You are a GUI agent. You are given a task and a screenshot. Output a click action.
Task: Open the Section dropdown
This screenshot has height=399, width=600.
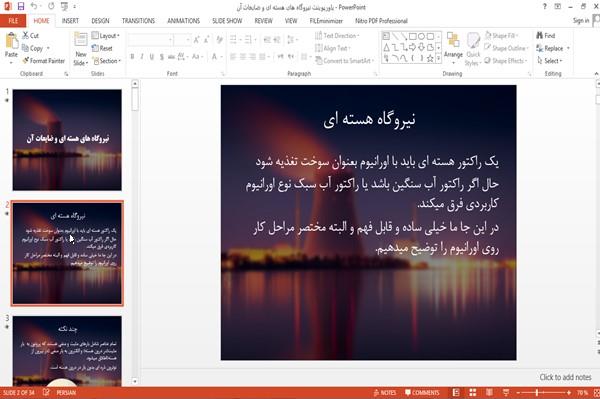pos(106,61)
